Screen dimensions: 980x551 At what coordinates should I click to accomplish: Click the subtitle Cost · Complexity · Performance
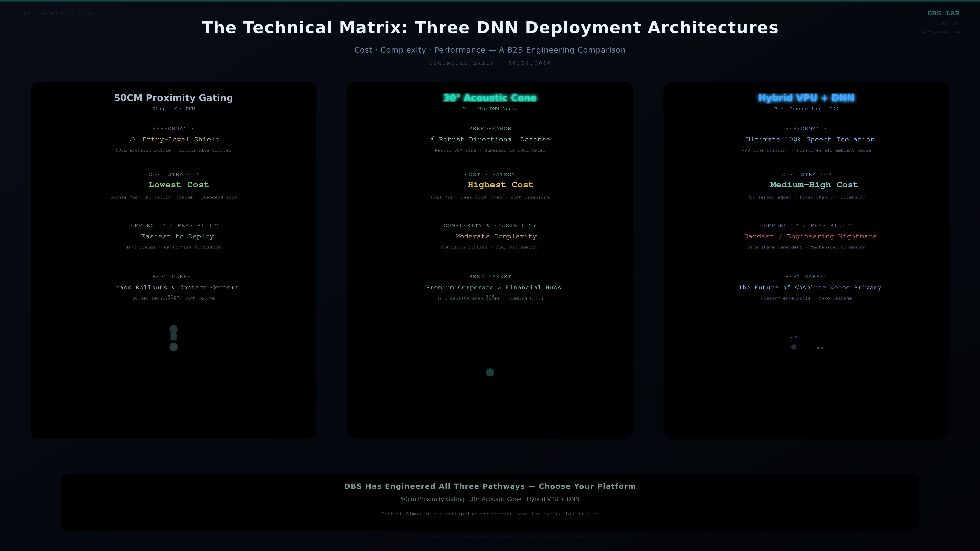[x=490, y=50]
